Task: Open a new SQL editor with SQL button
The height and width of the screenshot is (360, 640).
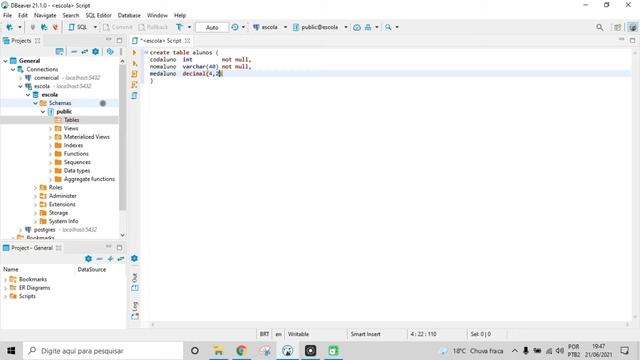Action: click(x=78, y=27)
